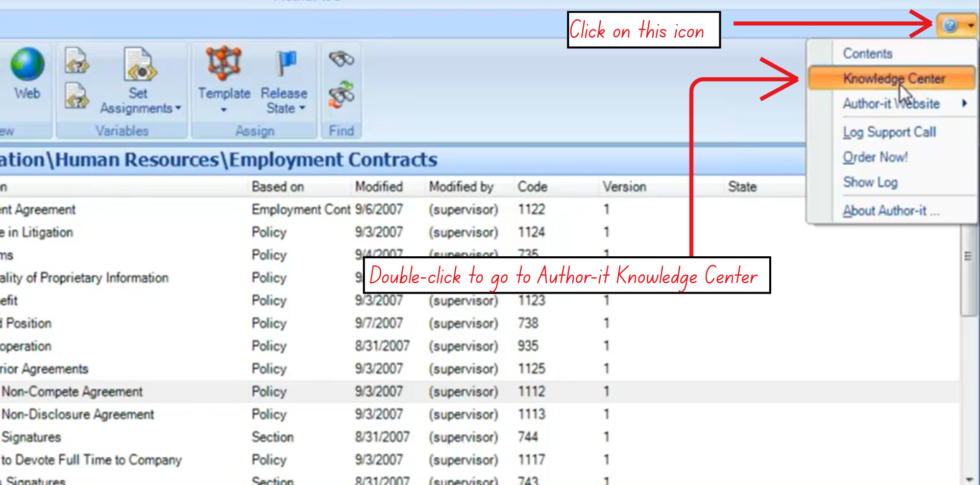This screenshot has height=485, width=980.
Task: Choose Contents in the help menu
Action: 867,54
